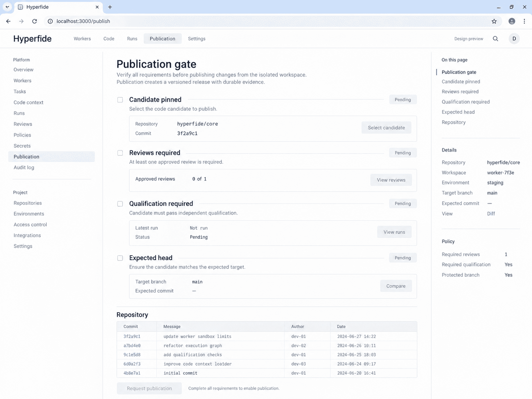532x399 pixels.
Task: Open the browser profile icon
Action: (x=512, y=21)
